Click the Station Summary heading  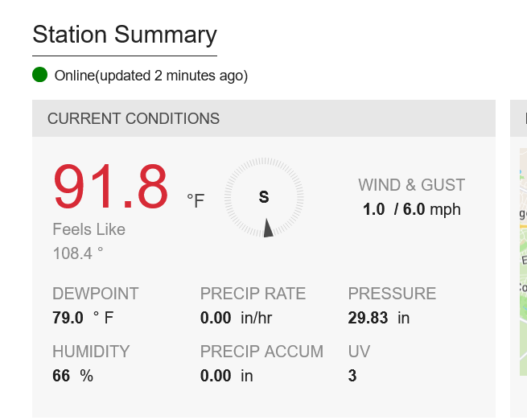click(x=125, y=35)
